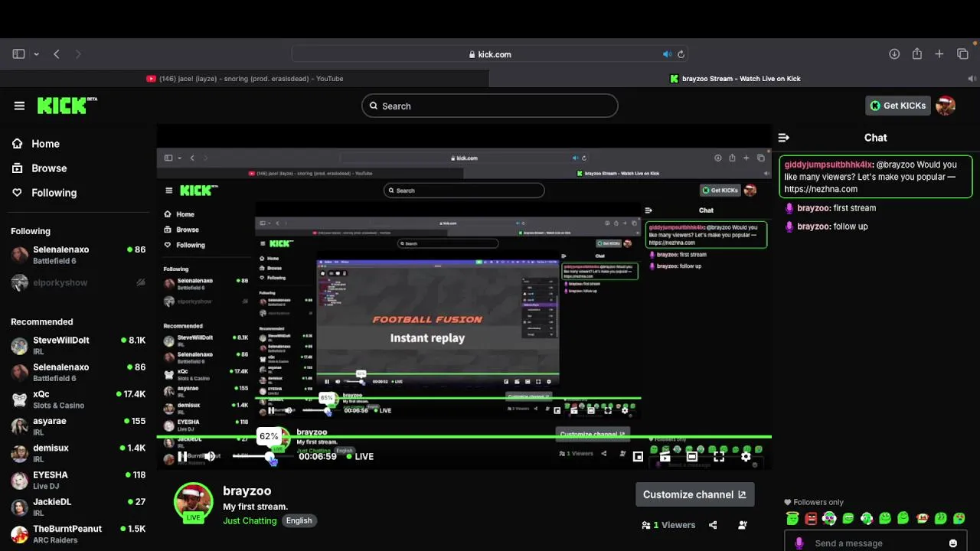Enable mini player mode
This screenshot has height=551, width=980.
tap(638, 457)
